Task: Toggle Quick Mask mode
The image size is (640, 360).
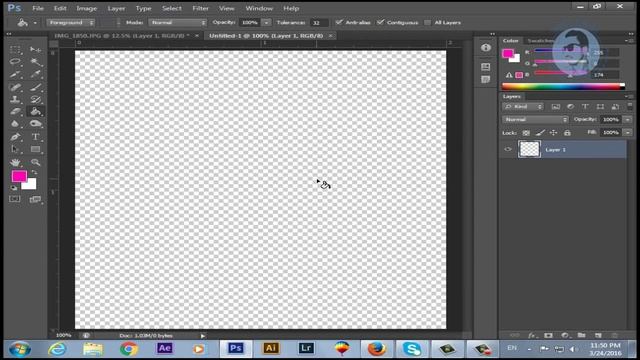Action: point(15,199)
